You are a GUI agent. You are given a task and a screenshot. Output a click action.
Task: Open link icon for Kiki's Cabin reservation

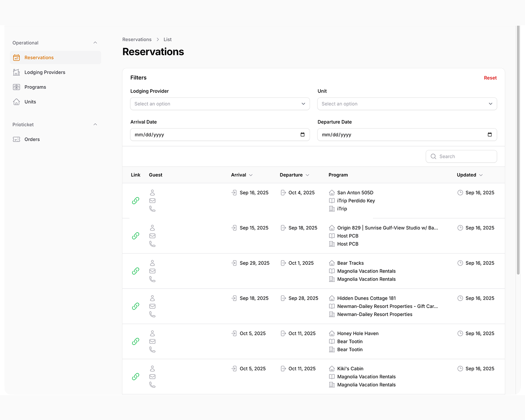pos(135,377)
